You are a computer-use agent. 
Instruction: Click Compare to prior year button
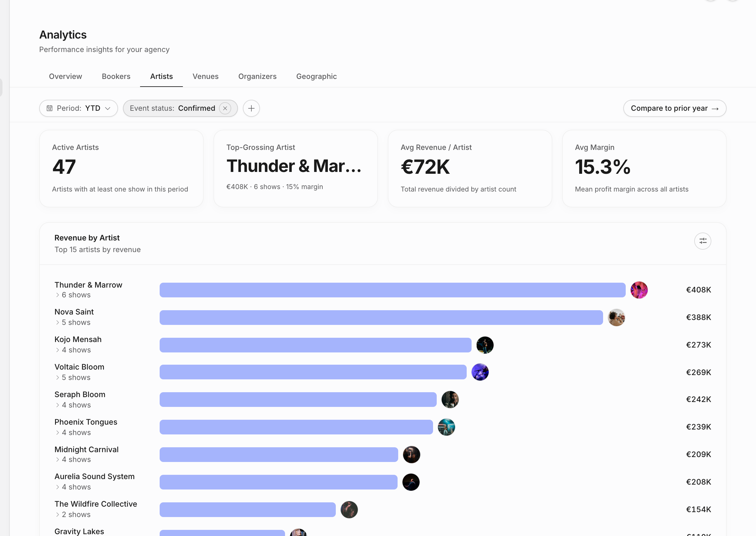(x=675, y=108)
